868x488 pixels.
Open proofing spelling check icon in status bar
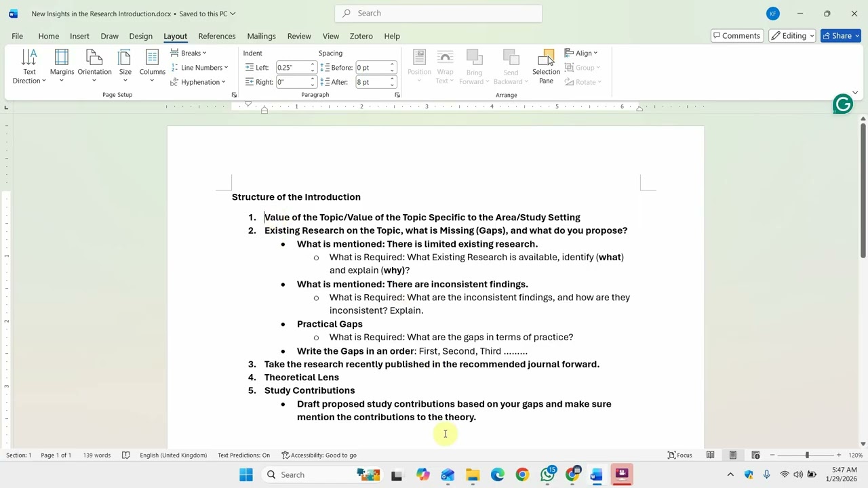(125, 455)
